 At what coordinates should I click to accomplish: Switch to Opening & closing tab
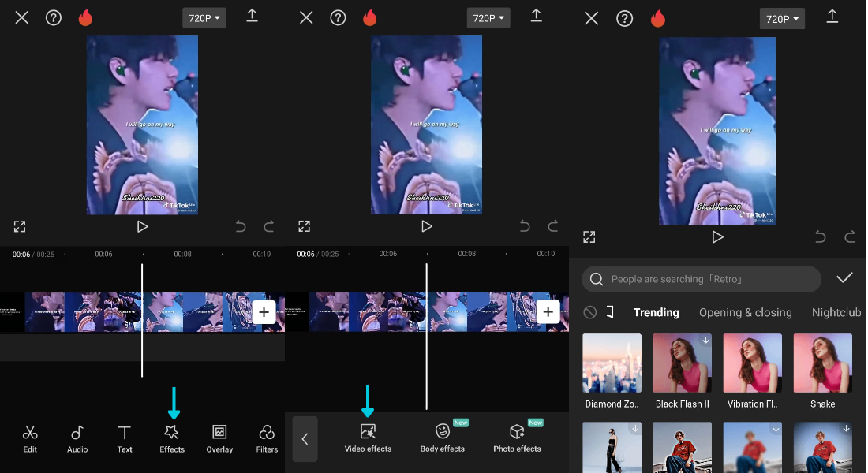(x=745, y=312)
